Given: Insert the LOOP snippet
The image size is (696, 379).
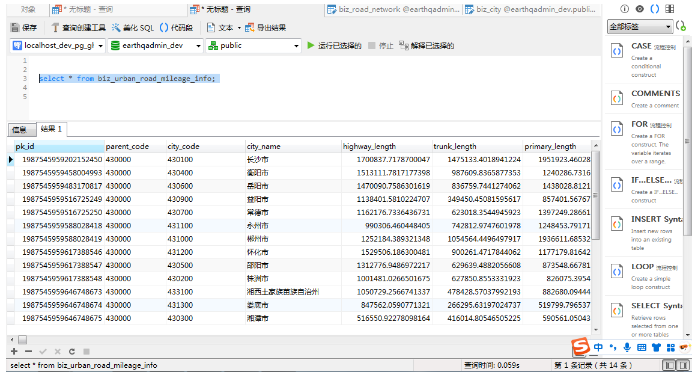Looking at the screenshot, I should [644, 276].
